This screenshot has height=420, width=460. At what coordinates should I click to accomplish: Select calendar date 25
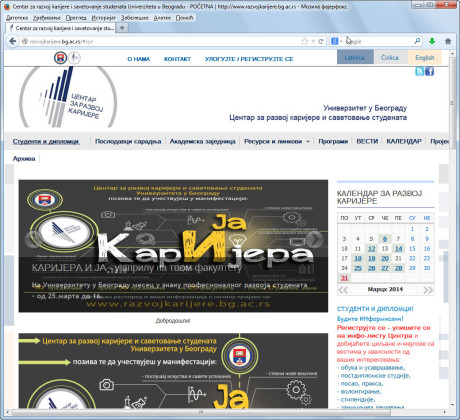pyautogui.click(x=358, y=268)
